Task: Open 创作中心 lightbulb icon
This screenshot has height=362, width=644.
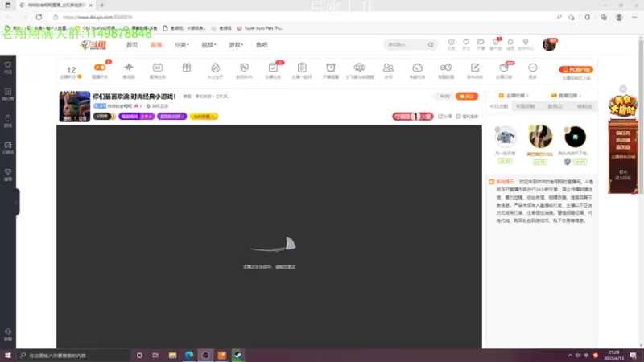Action: point(526,44)
